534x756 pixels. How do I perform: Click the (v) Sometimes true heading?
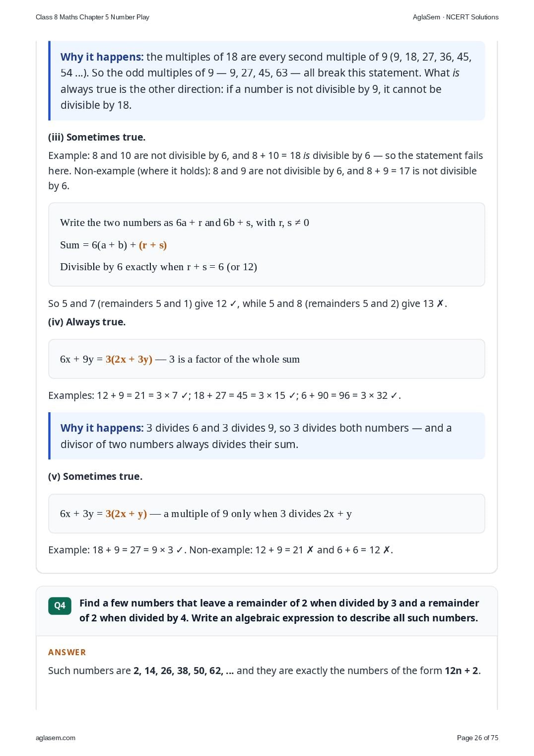pos(95,476)
